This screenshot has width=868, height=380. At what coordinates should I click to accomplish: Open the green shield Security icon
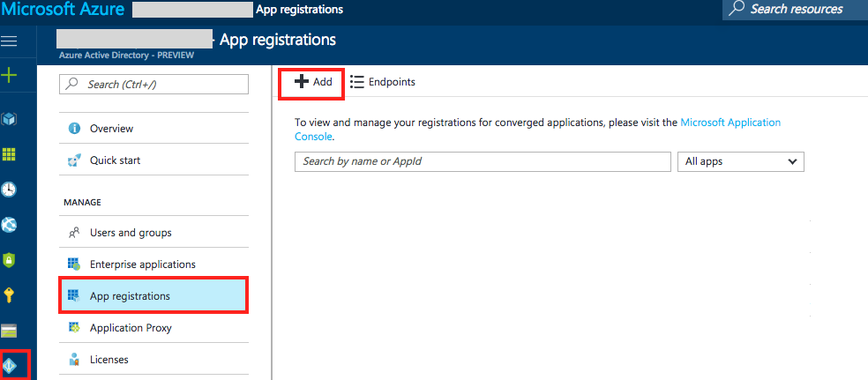pyautogui.click(x=10, y=260)
